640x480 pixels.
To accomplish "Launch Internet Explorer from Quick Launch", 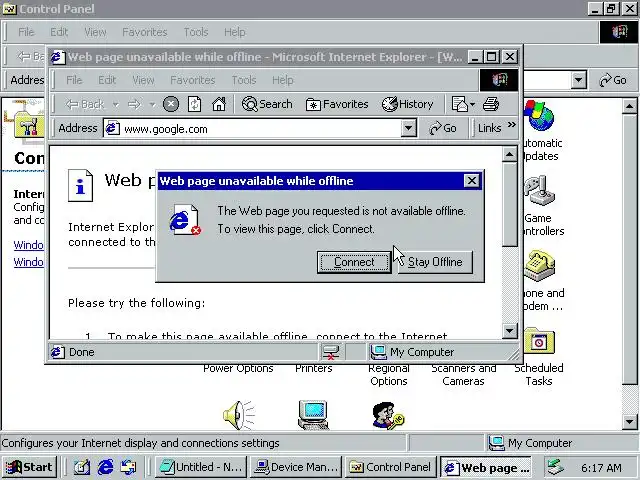I will pyautogui.click(x=105, y=467).
